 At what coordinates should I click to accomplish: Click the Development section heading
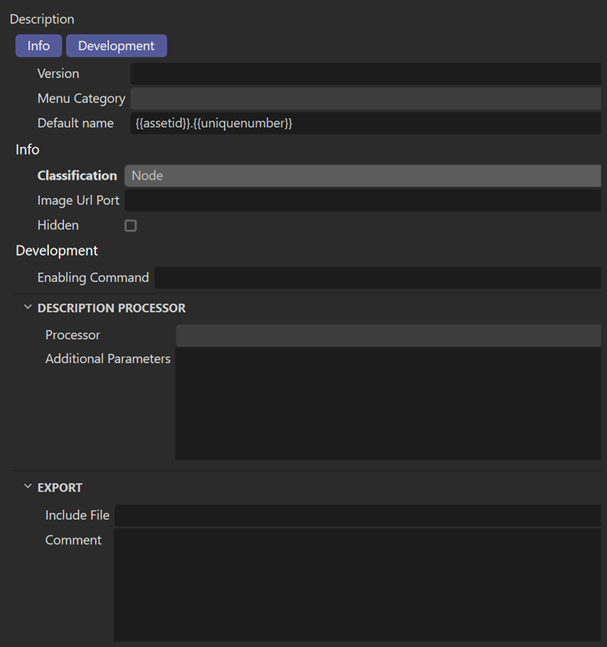57,251
